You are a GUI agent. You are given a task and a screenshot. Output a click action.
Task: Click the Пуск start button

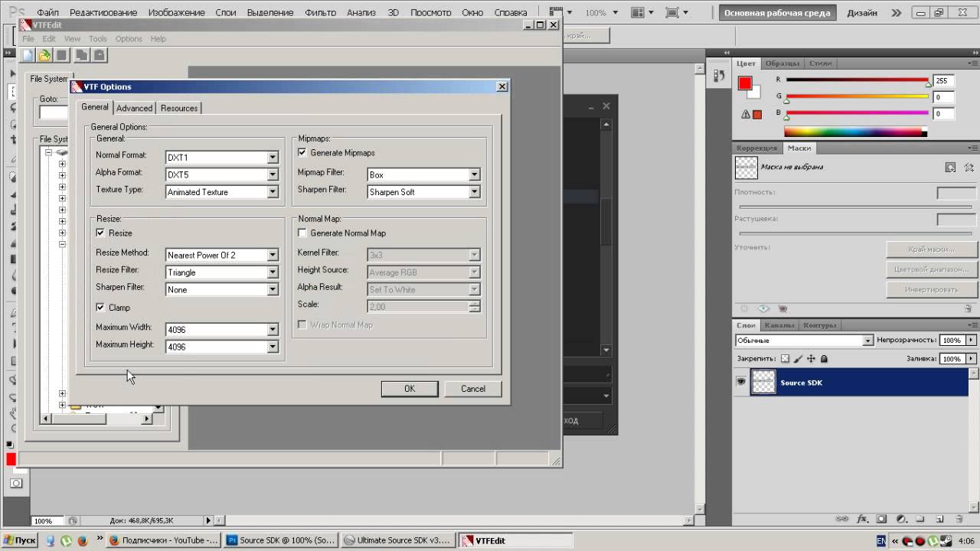[20, 540]
